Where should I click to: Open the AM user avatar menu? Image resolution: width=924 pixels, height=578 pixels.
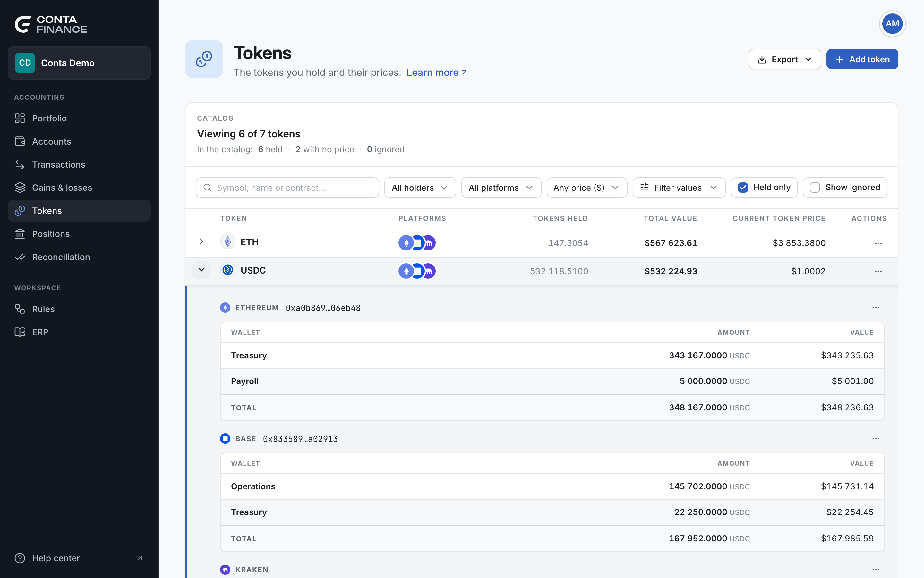click(x=892, y=24)
